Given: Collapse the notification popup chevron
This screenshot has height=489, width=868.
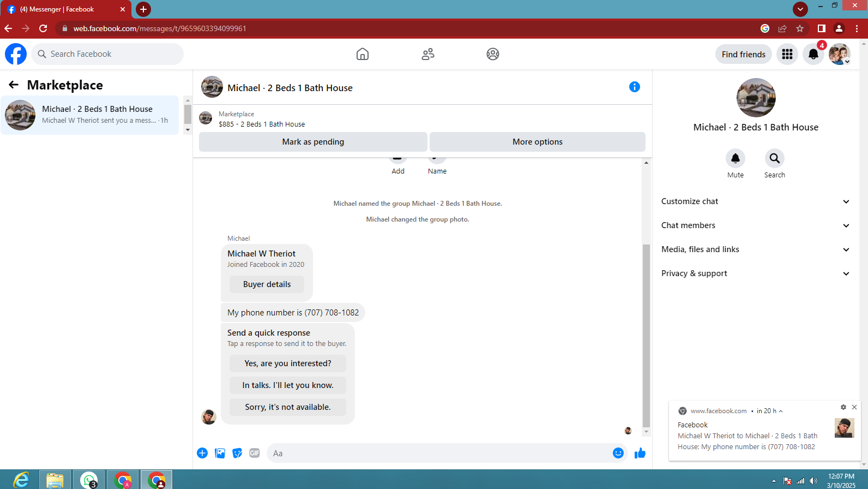Looking at the screenshot, I should (x=781, y=411).
